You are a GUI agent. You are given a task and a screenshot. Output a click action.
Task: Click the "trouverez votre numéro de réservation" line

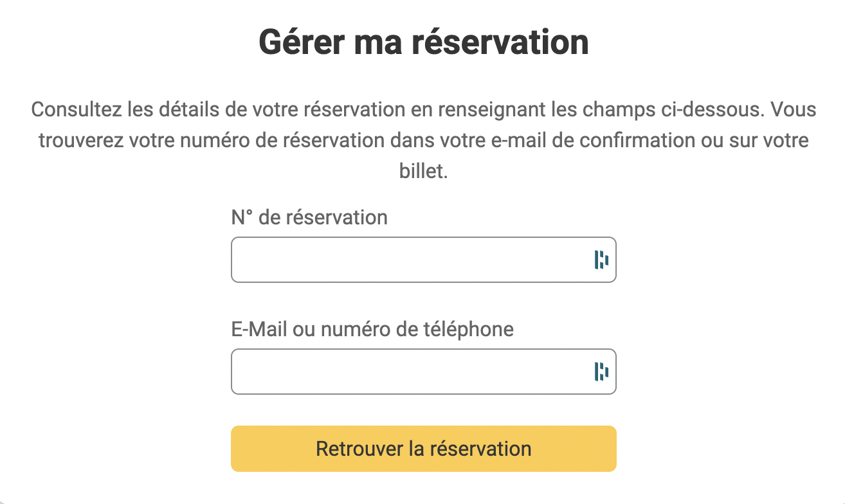(x=423, y=140)
